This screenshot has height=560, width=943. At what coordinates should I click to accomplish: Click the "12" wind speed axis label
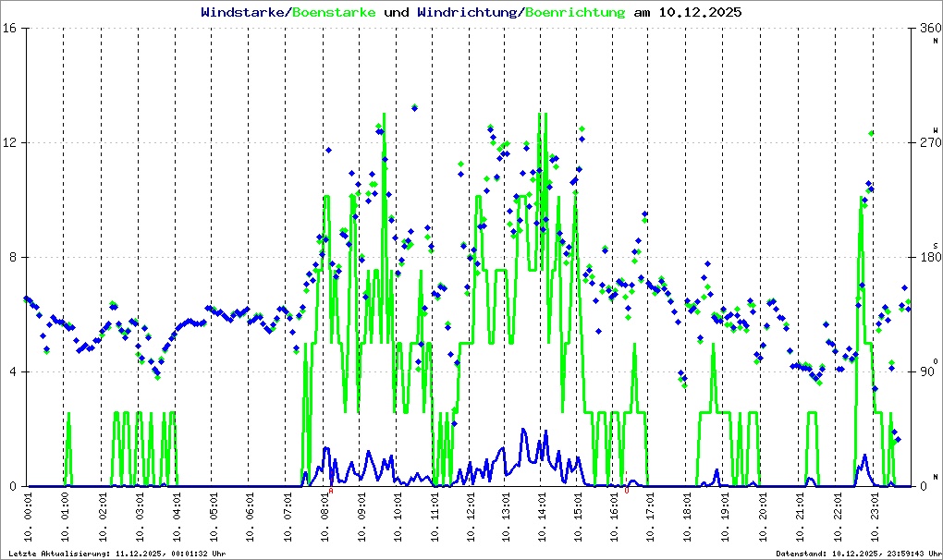coord(8,143)
